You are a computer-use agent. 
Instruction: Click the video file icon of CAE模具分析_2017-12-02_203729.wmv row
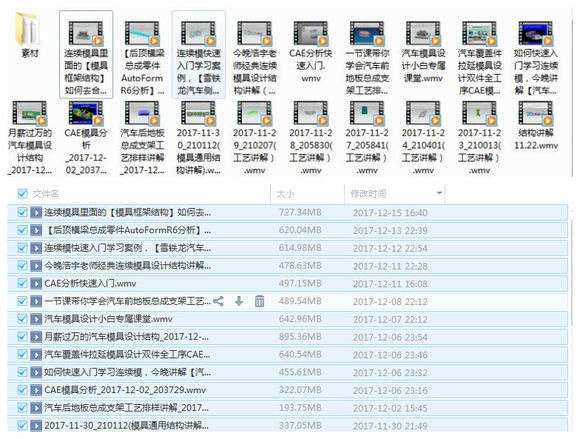36,390
